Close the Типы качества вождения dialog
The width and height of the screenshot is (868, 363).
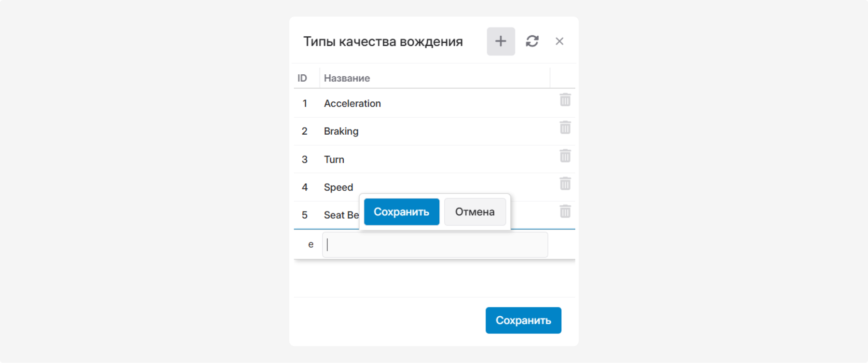coord(559,41)
